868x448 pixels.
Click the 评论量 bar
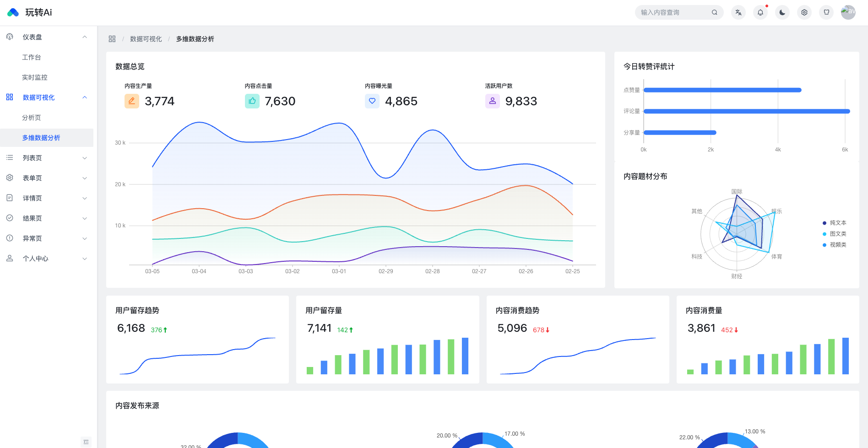747,111
